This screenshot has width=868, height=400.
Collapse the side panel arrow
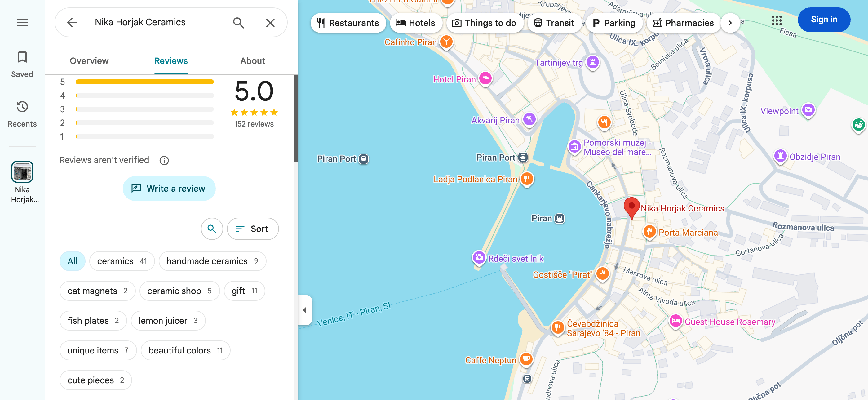[x=305, y=310]
